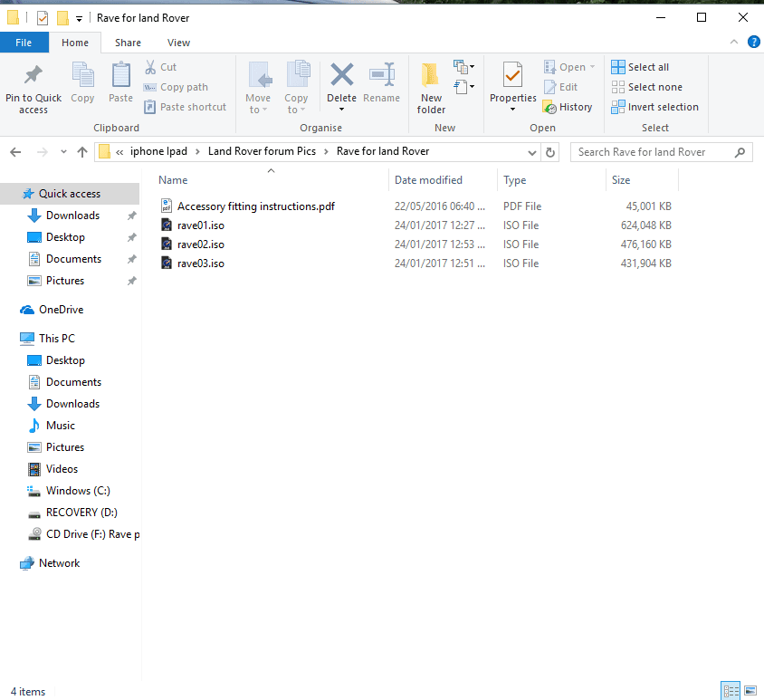Click the Copy ribbon icon
This screenshot has width=764, height=700.
pos(82,75)
